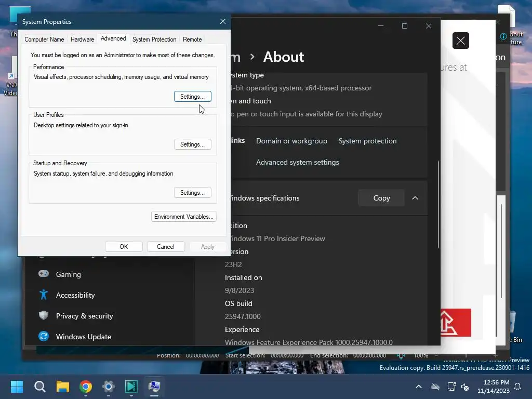This screenshot has height=399, width=532.
Task: Open the notification bell
Action: [x=518, y=387]
